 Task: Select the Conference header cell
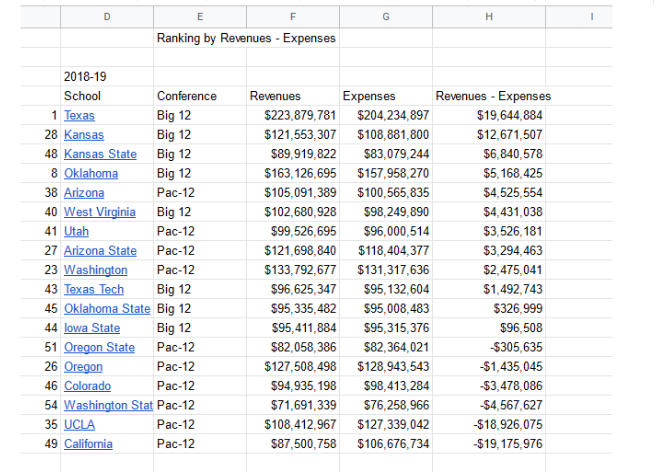coord(187,96)
